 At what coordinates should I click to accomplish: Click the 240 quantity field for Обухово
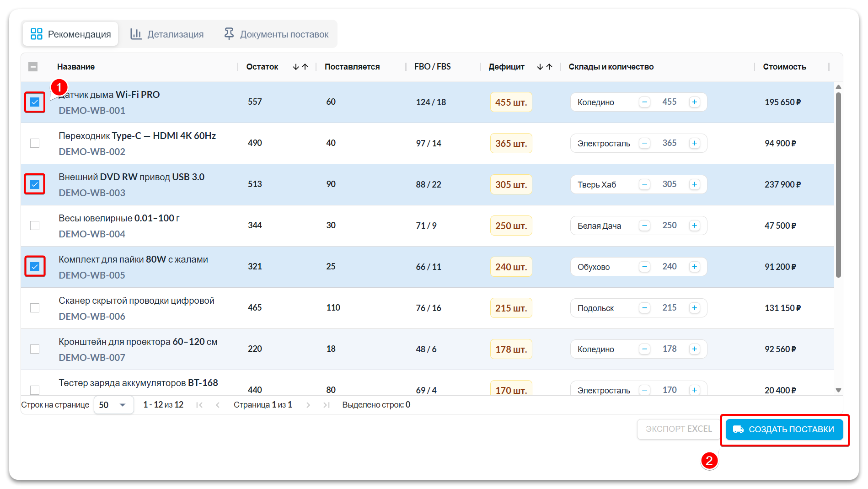tap(669, 267)
